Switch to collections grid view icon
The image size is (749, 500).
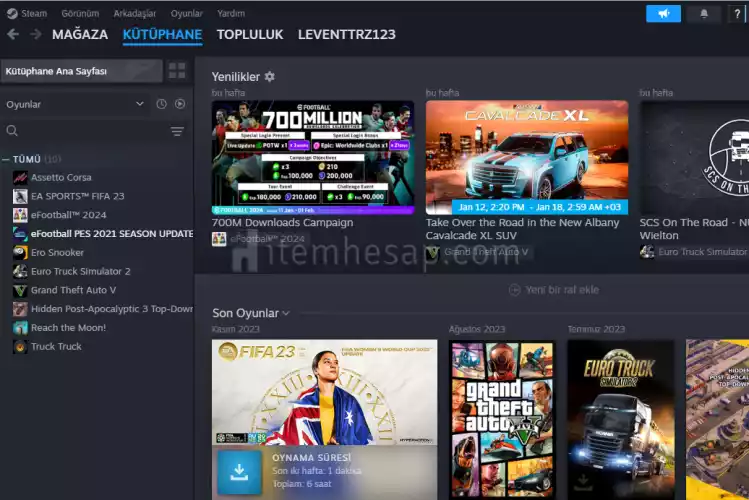tap(177, 71)
